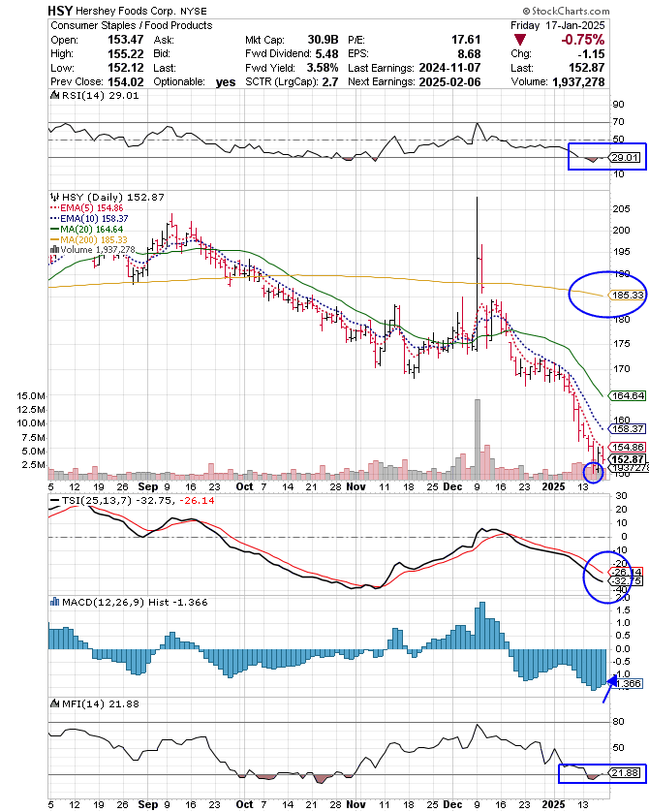This screenshot has height=812, width=649.
Task: Click the MA(20) 164.64 legend text
Action: point(92,229)
